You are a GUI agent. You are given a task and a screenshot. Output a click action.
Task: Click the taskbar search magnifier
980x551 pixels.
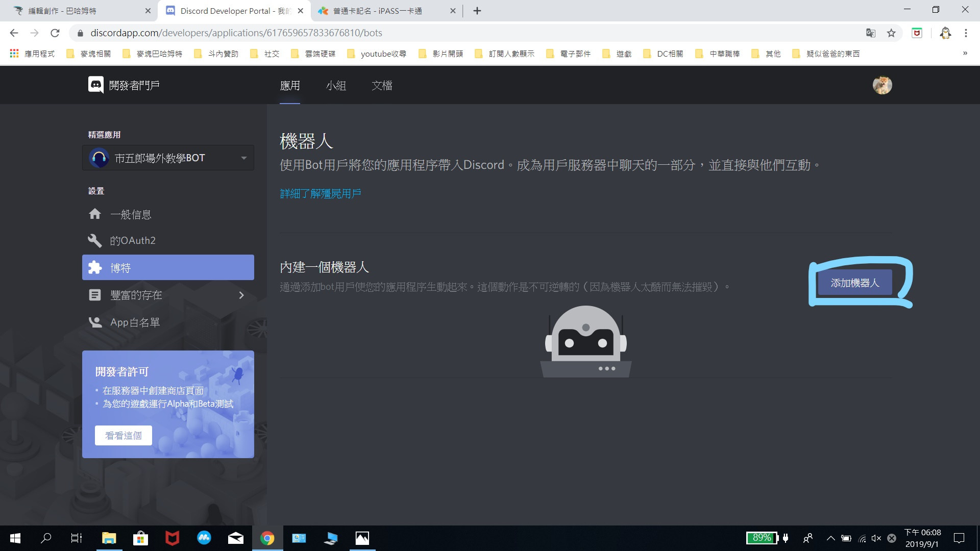point(46,538)
